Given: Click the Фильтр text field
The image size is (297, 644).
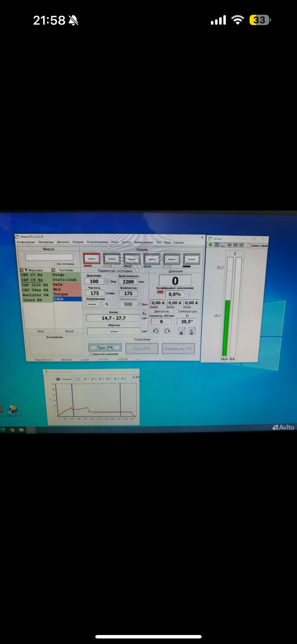Looking at the screenshot, I should [x=49, y=257].
